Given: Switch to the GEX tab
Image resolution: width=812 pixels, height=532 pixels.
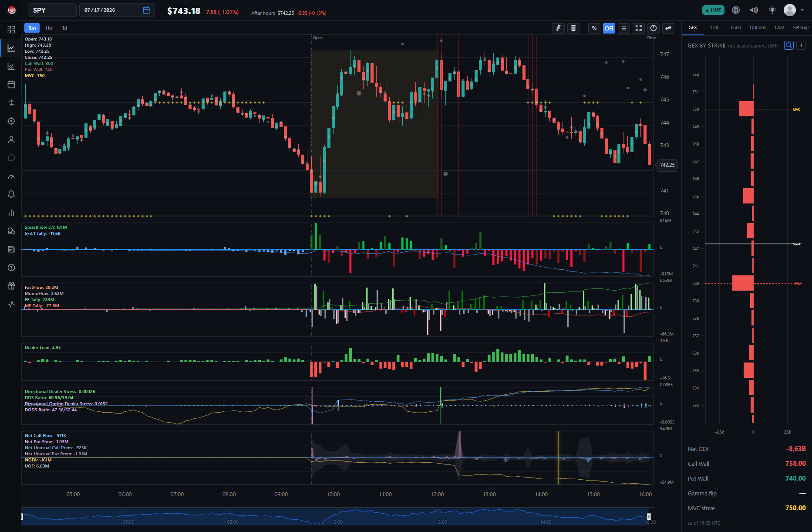Looking at the screenshot, I should (693, 27).
